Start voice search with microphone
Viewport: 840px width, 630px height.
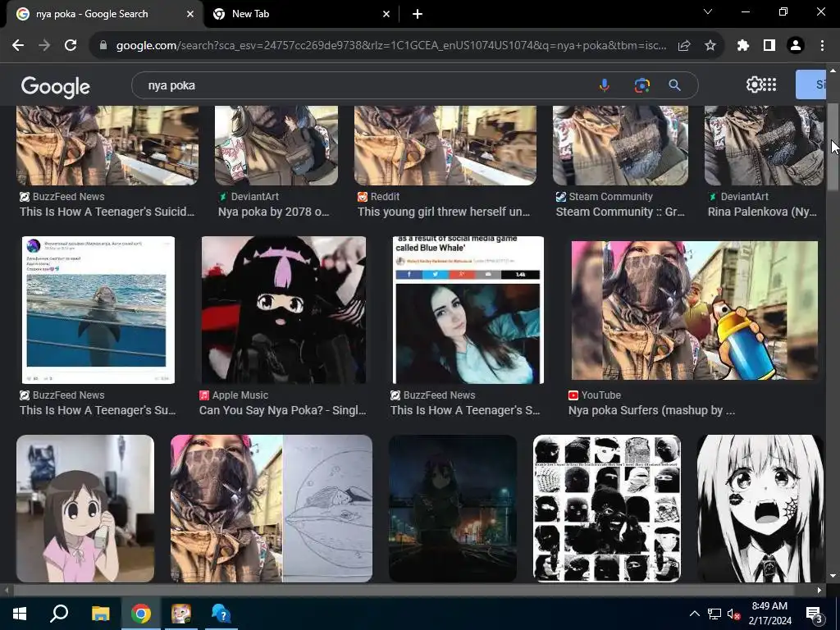(x=605, y=85)
